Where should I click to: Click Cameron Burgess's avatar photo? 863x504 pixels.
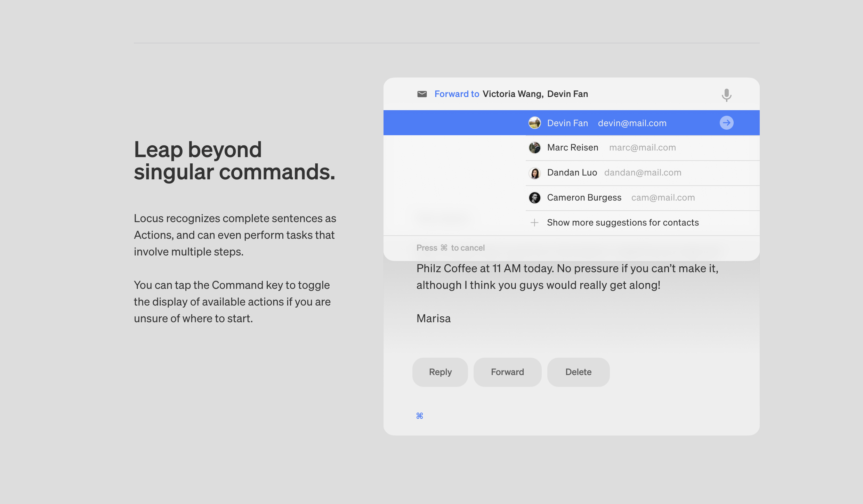click(x=534, y=198)
